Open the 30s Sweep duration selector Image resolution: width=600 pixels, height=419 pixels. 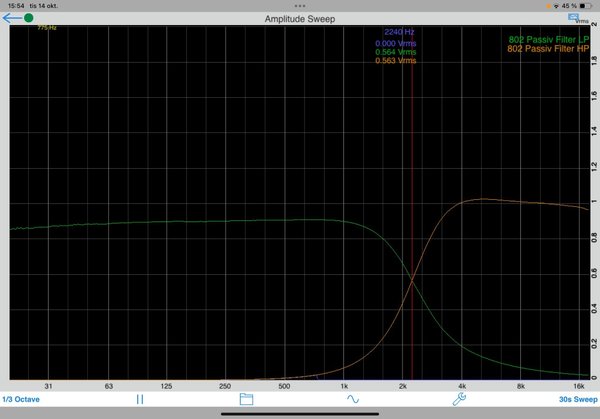tap(577, 398)
